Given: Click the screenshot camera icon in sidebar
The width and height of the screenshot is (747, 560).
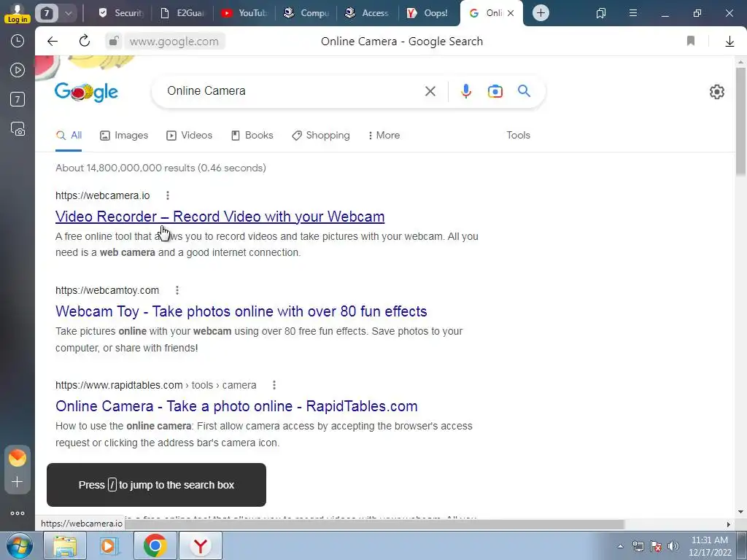Looking at the screenshot, I should click(18, 129).
